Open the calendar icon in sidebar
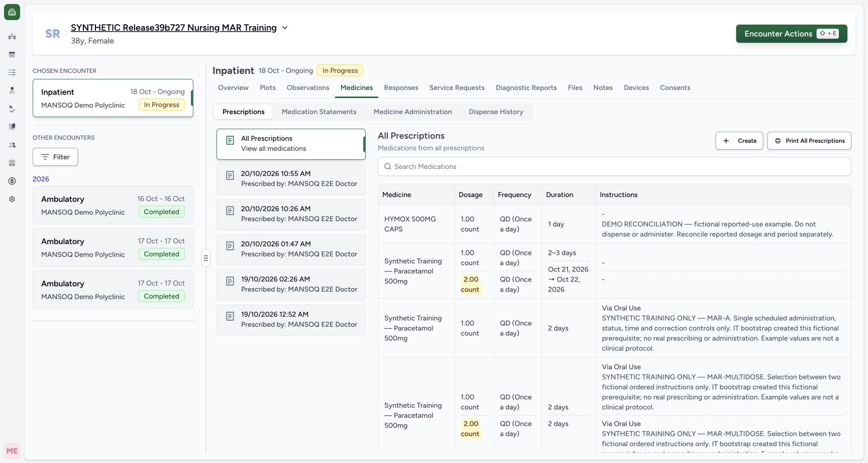The width and height of the screenshot is (868, 463). [x=12, y=54]
